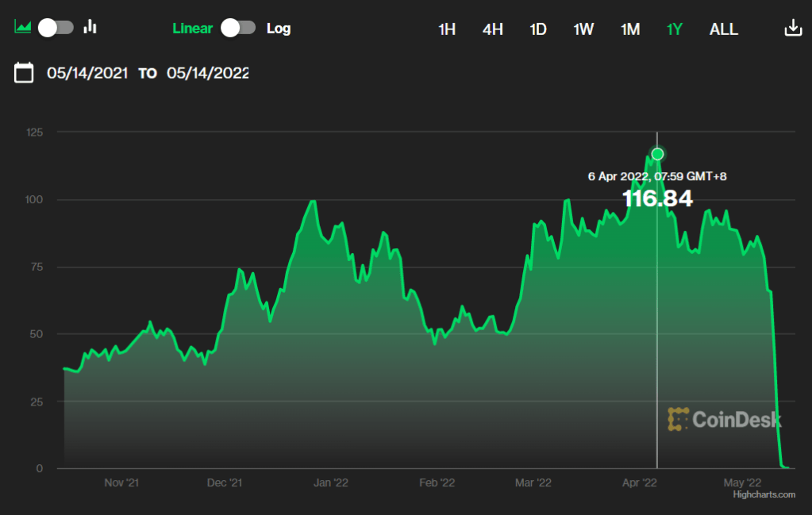Viewport: 812px width, 515px height.
Task: Open the calendar date picker icon
Action: tap(25, 73)
